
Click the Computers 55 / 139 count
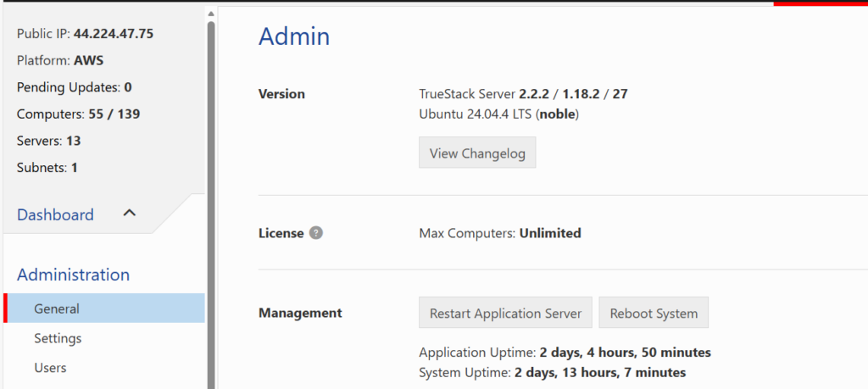[x=103, y=114]
